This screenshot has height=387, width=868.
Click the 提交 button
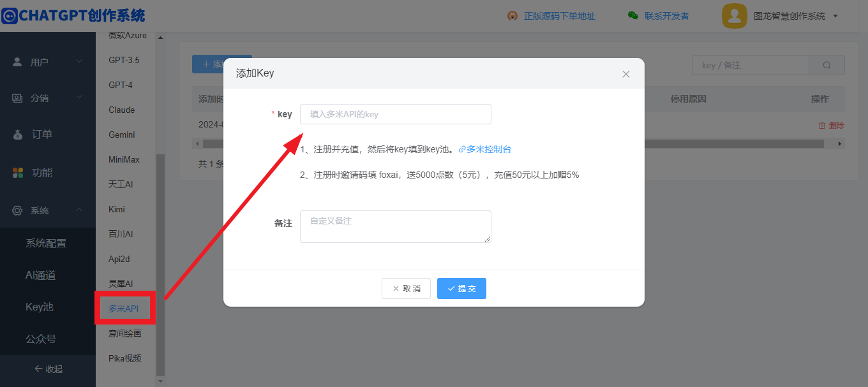pos(461,288)
